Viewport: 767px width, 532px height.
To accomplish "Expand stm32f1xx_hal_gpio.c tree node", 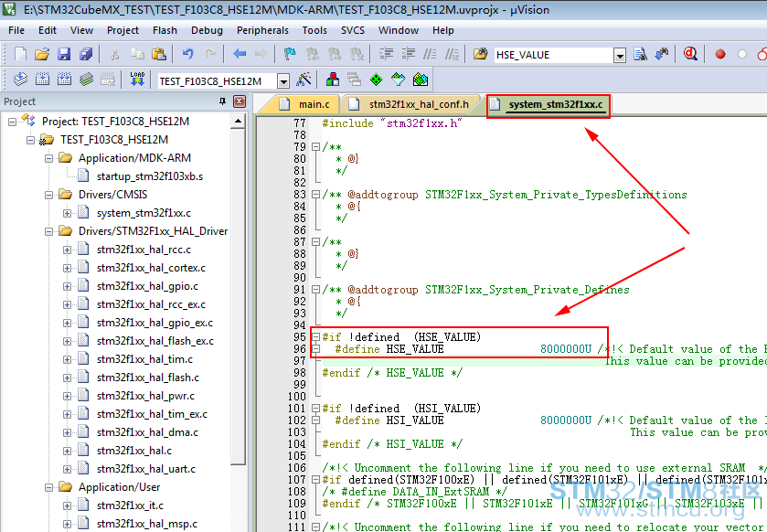I will pos(67,286).
